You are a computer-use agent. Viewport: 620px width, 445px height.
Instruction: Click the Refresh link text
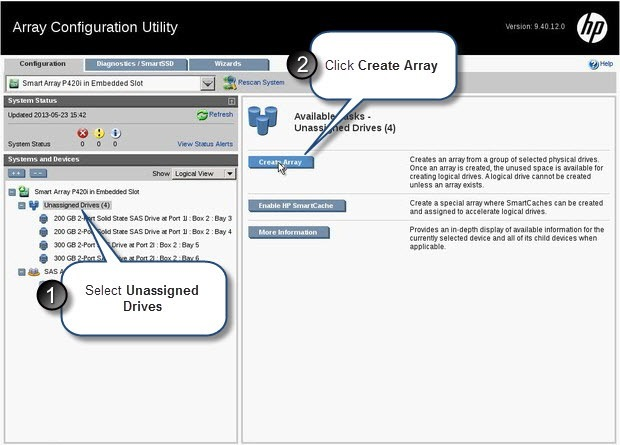click(x=221, y=114)
